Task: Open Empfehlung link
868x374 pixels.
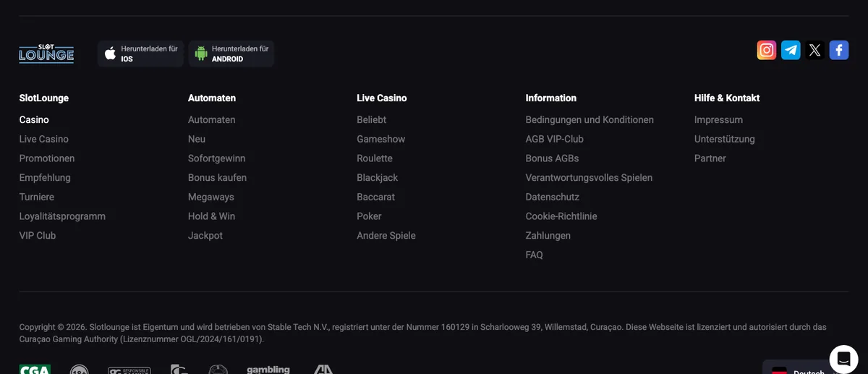Action: coord(45,177)
